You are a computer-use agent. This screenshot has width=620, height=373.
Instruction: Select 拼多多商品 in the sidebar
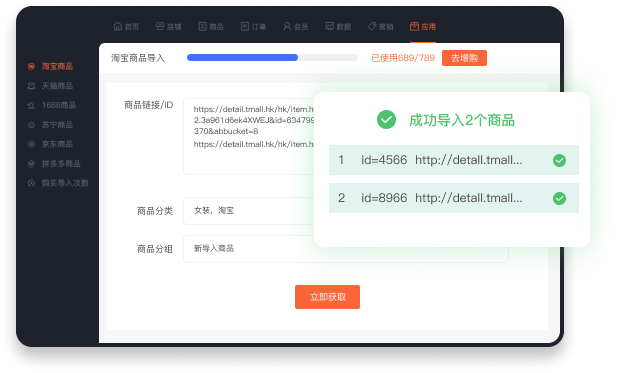coord(61,164)
